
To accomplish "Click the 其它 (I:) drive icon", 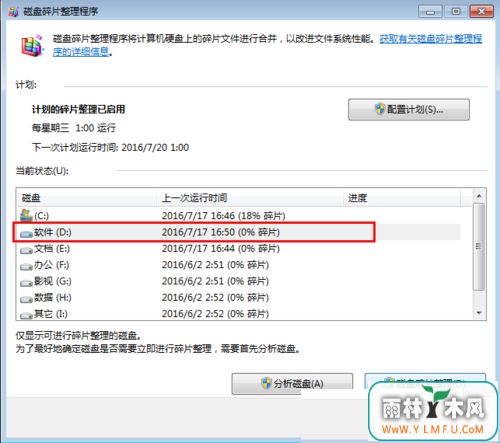I will (26, 315).
